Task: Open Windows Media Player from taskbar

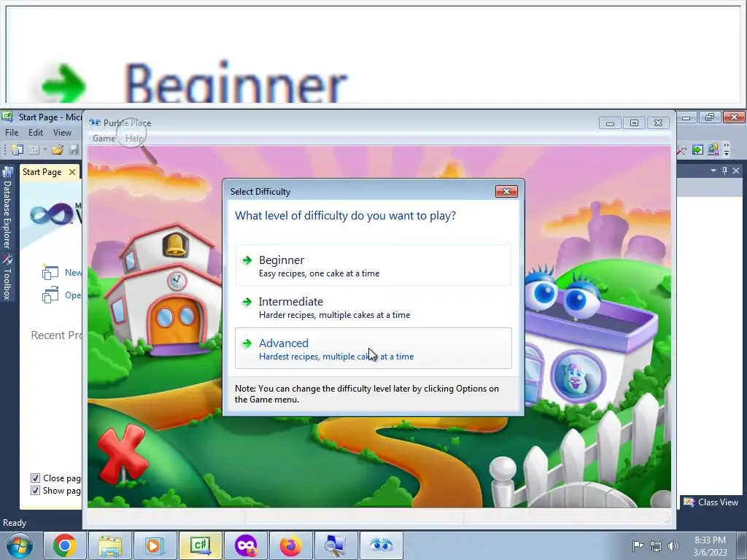Action: 155,545
